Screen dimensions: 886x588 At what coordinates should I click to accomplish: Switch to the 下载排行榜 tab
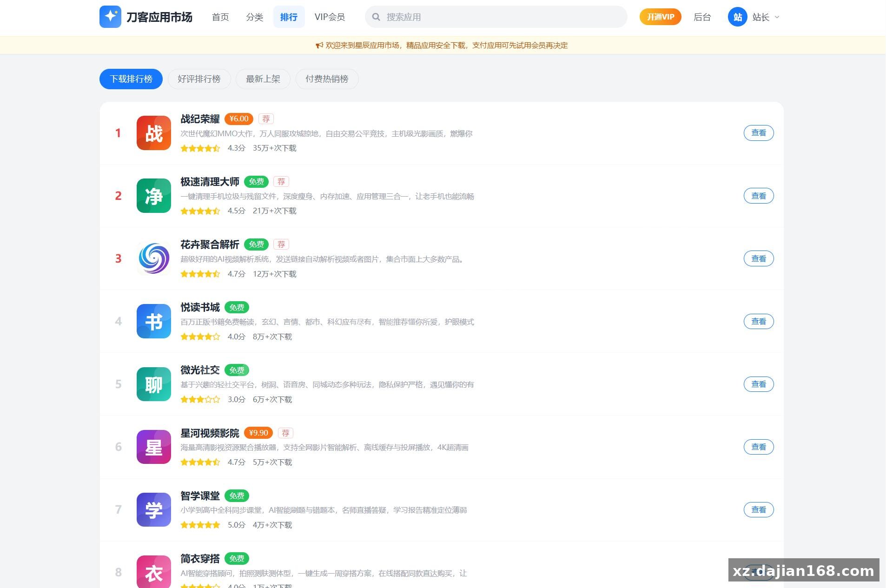tap(131, 79)
